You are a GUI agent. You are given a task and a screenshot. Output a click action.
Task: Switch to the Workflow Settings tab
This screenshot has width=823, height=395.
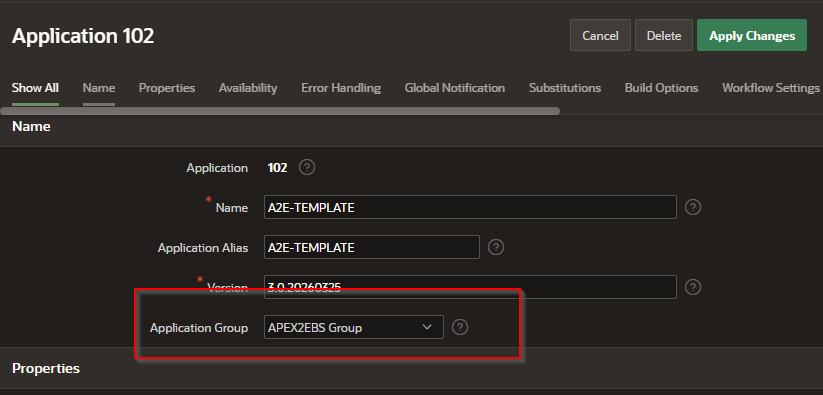pyautogui.click(x=771, y=88)
